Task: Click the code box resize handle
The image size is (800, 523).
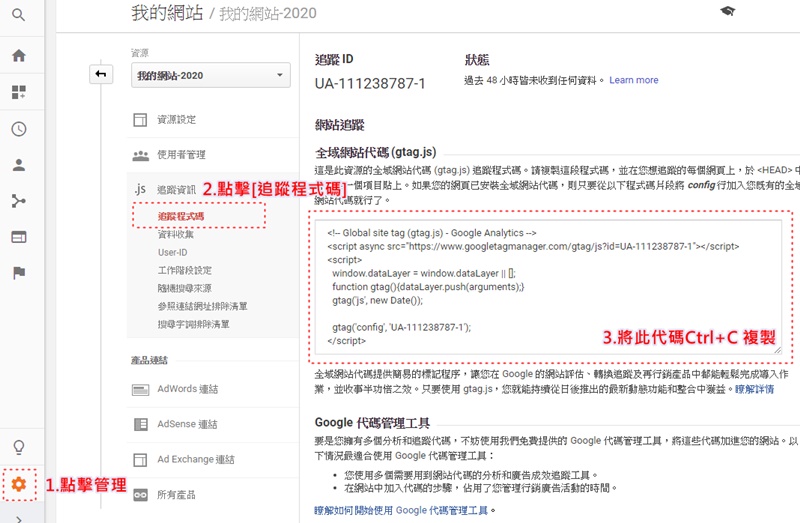Action: pyautogui.click(x=777, y=350)
